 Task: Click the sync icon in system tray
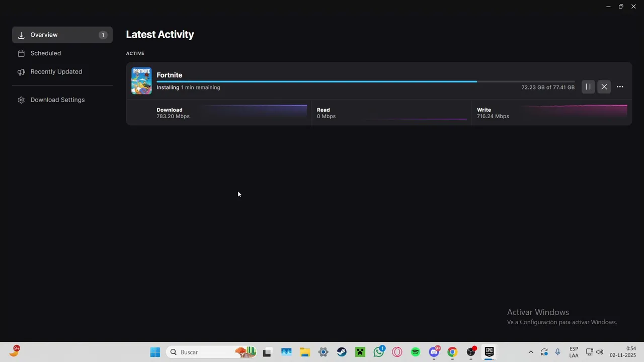544,352
